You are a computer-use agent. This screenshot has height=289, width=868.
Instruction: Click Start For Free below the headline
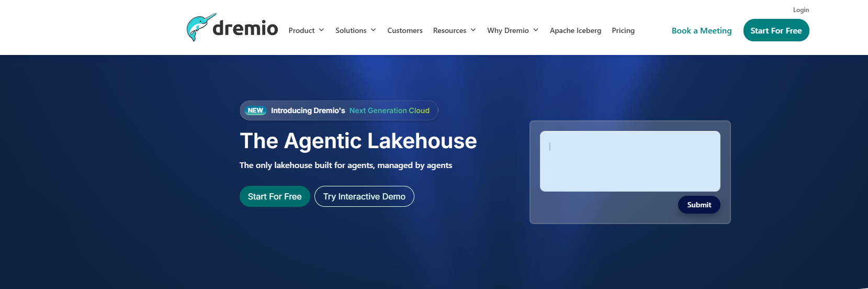275,196
